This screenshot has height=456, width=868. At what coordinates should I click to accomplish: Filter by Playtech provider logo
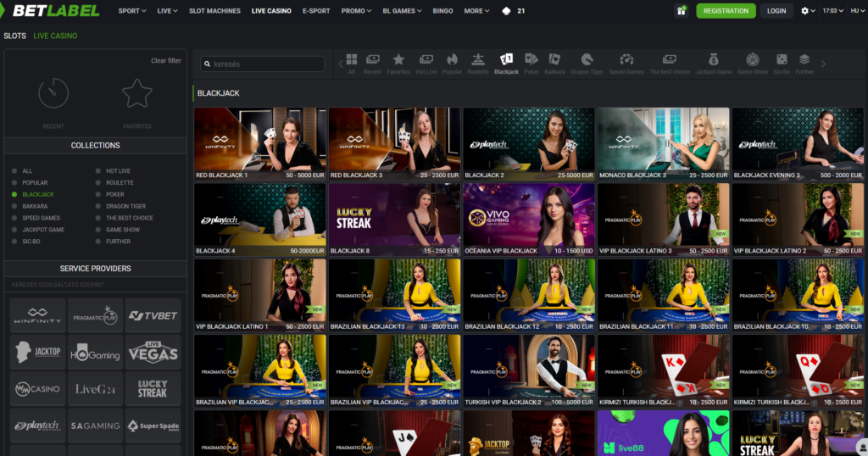coord(38,425)
